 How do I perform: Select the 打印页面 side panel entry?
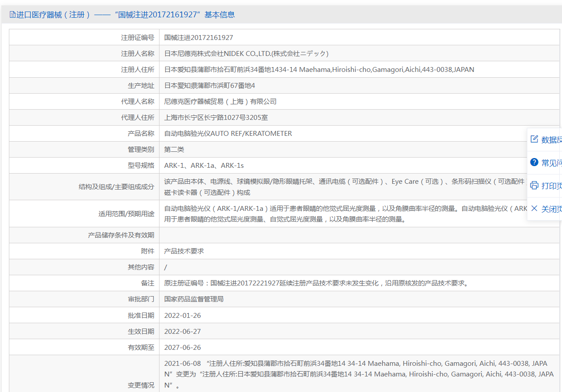pos(545,186)
